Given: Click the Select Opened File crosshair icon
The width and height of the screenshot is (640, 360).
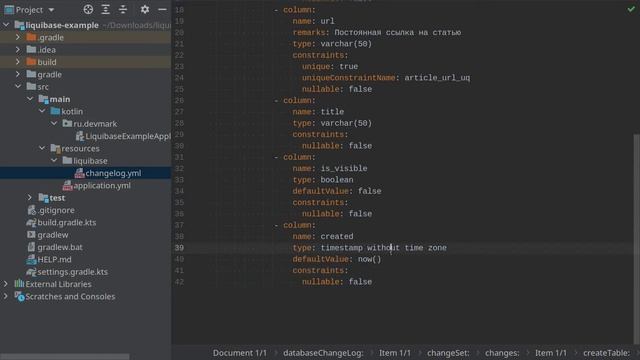Looking at the screenshot, I should pyautogui.click(x=88, y=9).
